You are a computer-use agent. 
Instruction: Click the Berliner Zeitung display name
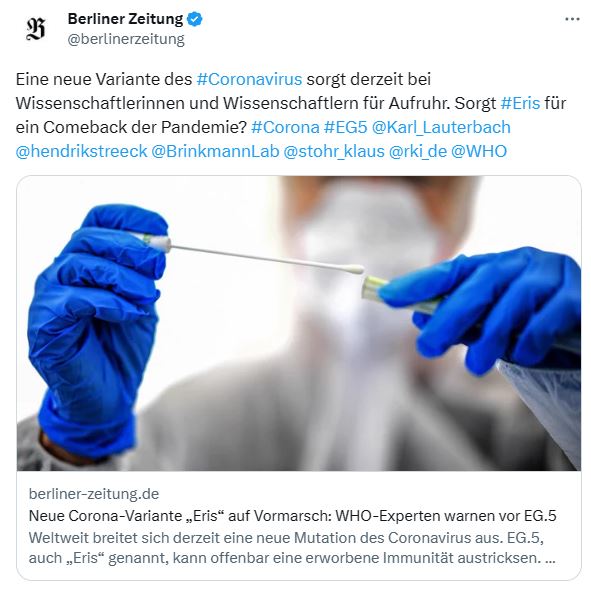[x=125, y=19]
